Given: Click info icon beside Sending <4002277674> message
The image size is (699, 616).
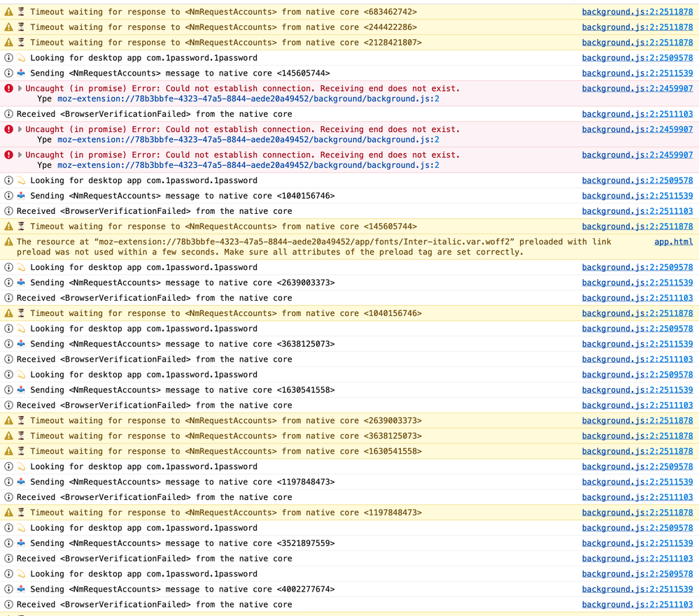Looking at the screenshot, I should [x=8, y=589].
